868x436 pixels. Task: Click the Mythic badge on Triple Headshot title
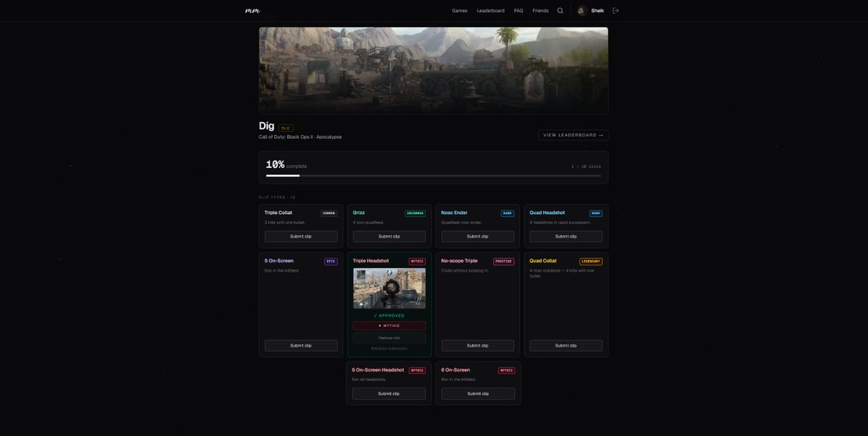(x=417, y=262)
